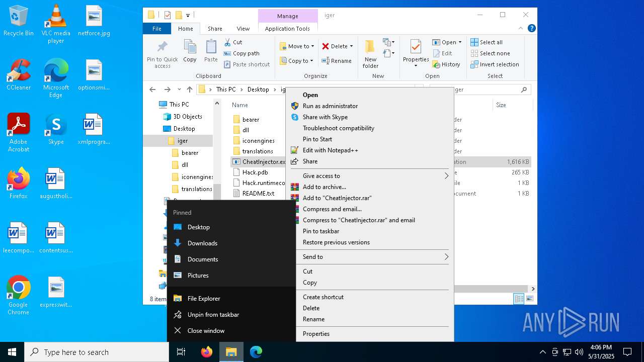Screen dimensions: 644x362
Task: Open Adobe Acrobat desktop shortcut
Action: pyautogui.click(x=19, y=133)
